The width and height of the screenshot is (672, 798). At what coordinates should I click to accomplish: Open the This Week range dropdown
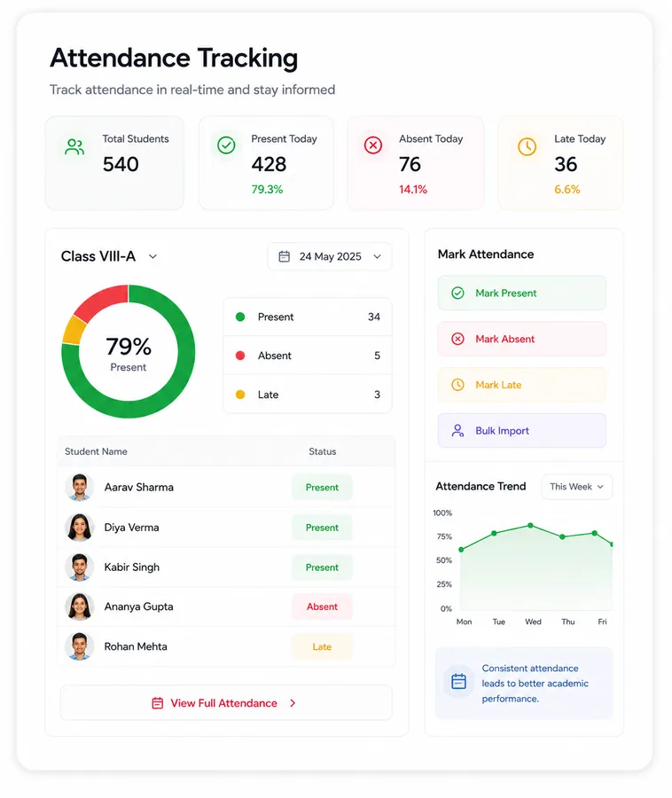click(577, 487)
